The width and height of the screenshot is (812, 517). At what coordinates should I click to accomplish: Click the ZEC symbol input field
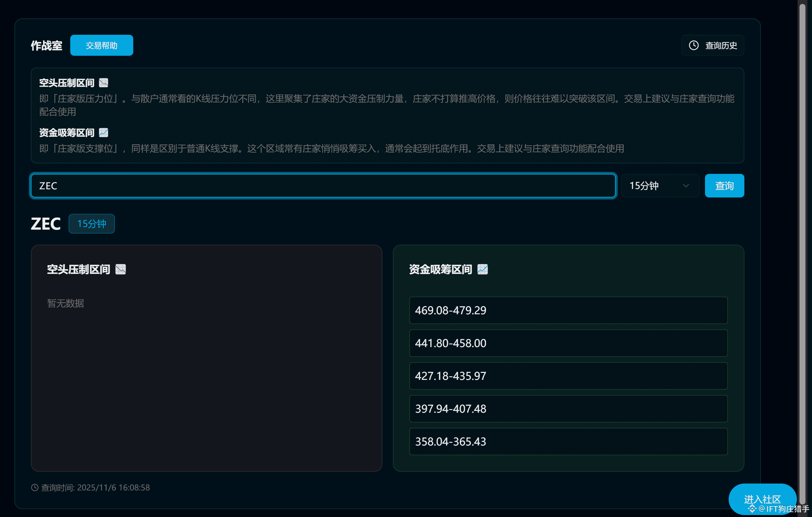coord(323,186)
